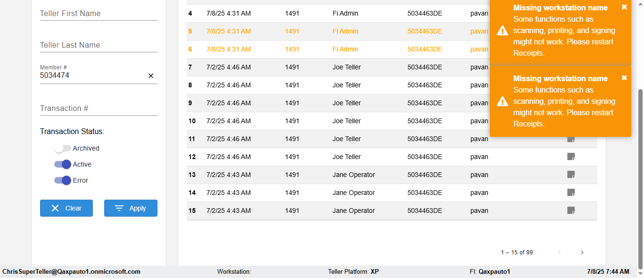Viewport: 644px width, 278px height.
Task: Focus the Teller First Name field
Action: [x=99, y=14]
